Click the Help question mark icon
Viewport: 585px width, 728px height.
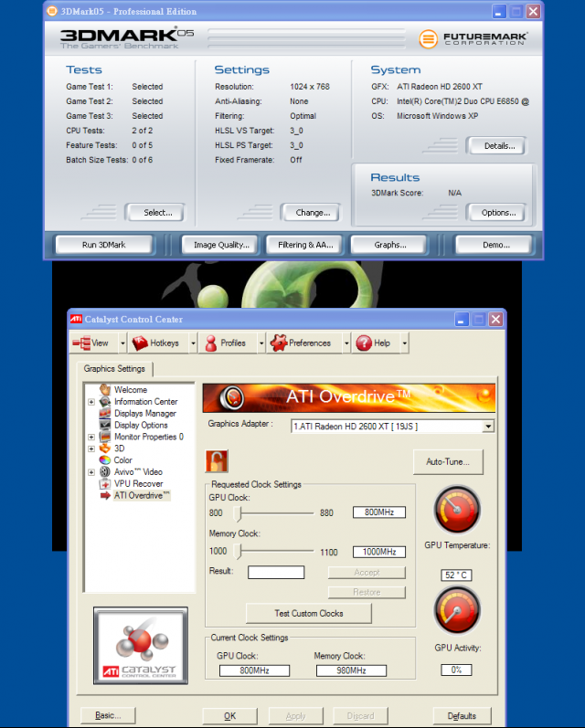coord(364,343)
